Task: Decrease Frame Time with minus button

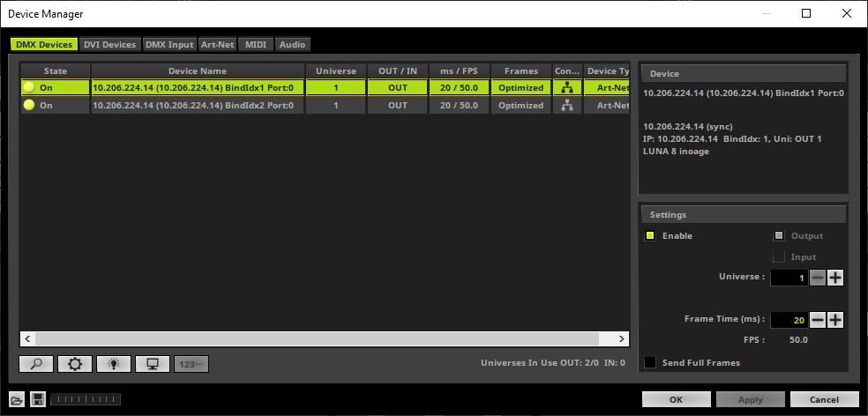Action: 818,320
